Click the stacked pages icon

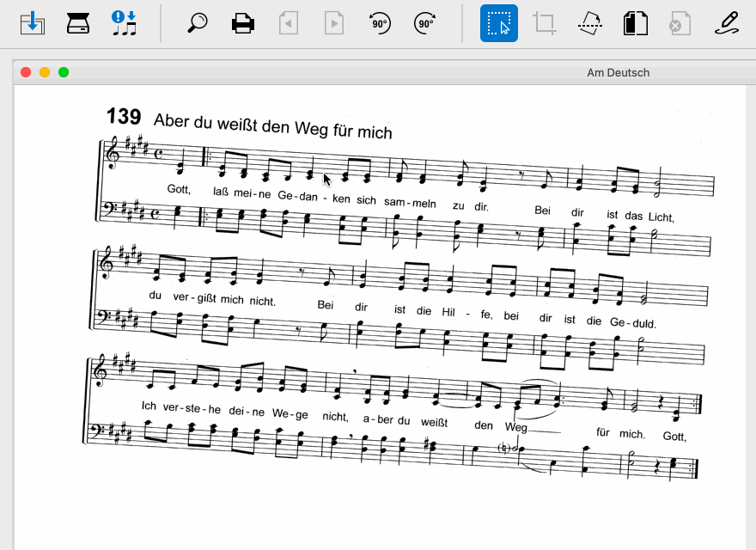pos(635,23)
